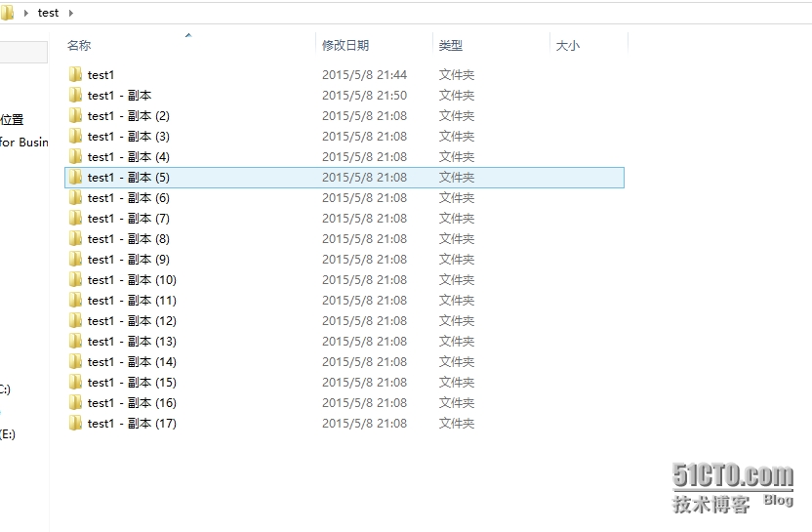
Task: Select the name test1 - 副本 (6)
Action: pos(129,198)
